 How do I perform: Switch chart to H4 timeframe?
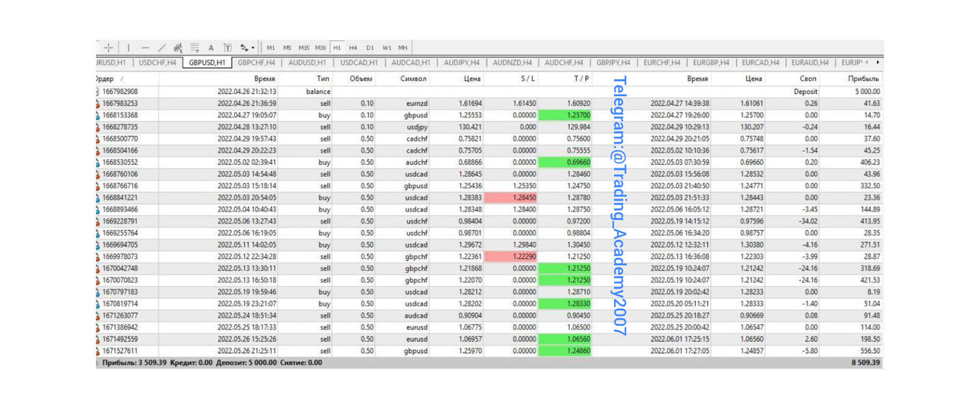coord(353,48)
